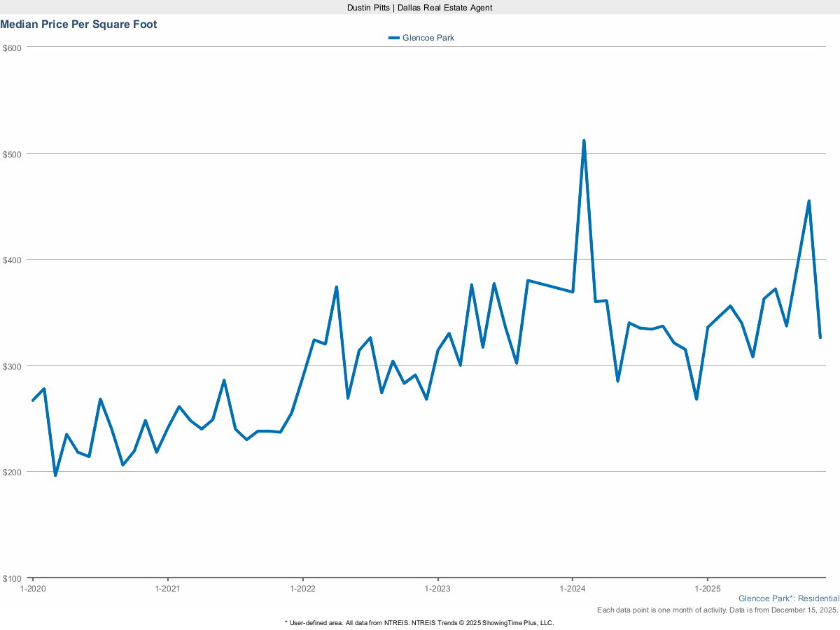Click the NTREIS Trends attribution text
The image size is (840, 630).
click(419, 622)
